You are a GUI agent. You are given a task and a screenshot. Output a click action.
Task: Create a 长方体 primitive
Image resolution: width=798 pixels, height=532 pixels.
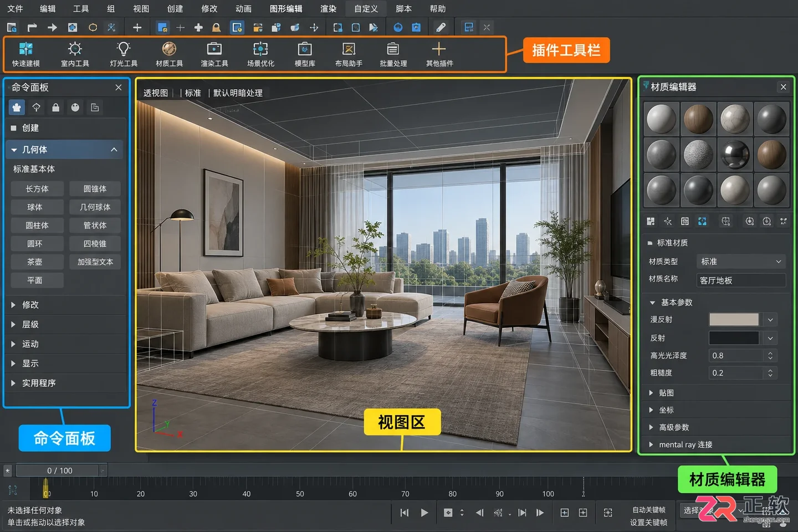coord(37,189)
